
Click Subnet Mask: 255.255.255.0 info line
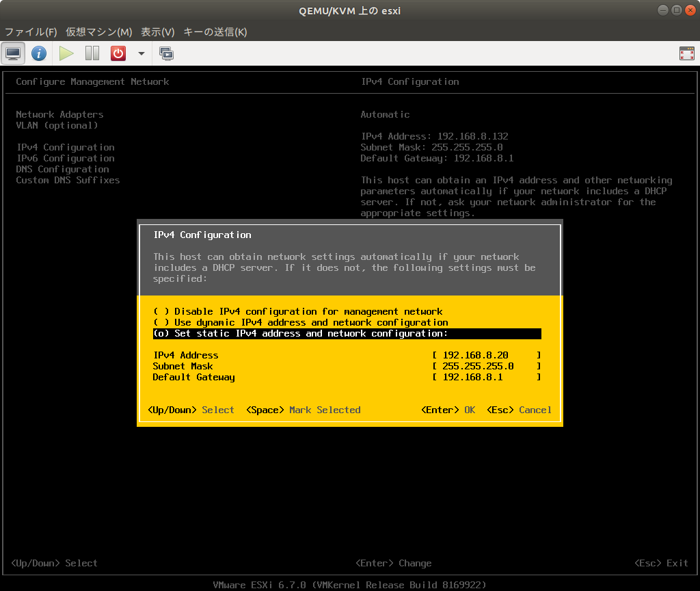click(432, 148)
